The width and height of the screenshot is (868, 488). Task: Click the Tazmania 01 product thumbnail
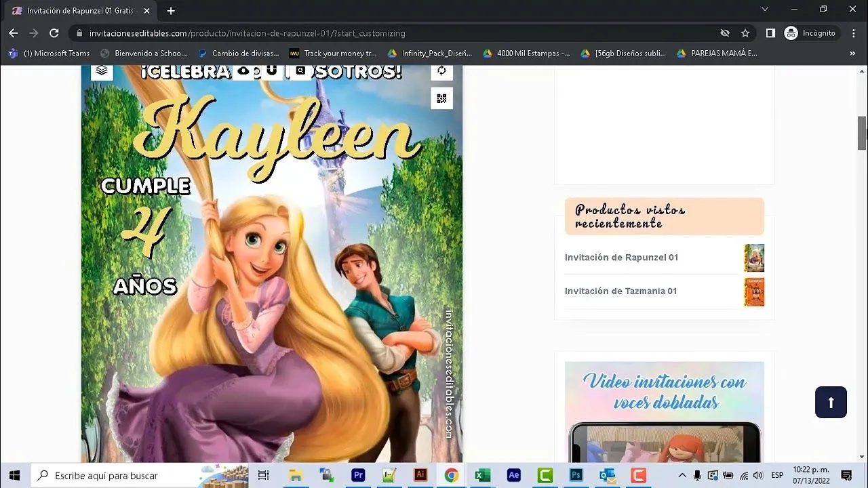(754, 291)
